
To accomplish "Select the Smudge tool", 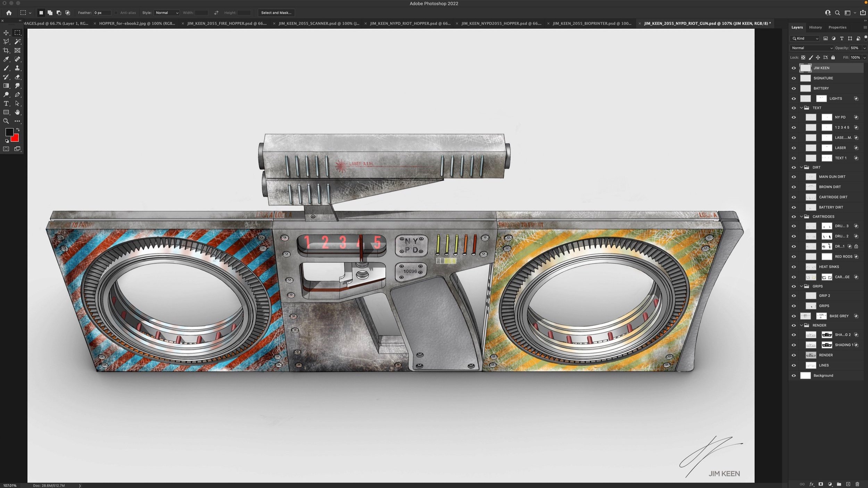I will pyautogui.click(x=17, y=86).
